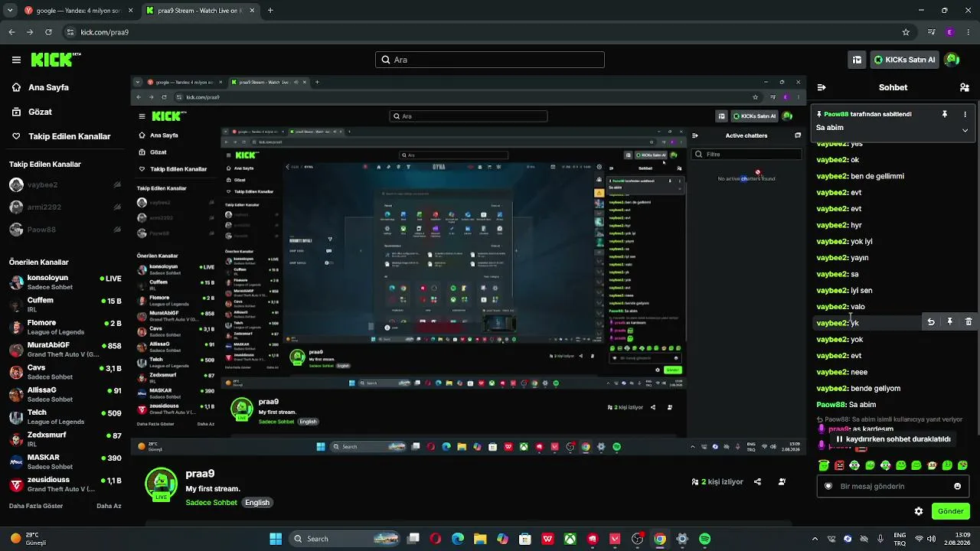Open the gift box icon in header
The width and height of the screenshot is (980, 551).
tap(857, 60)
